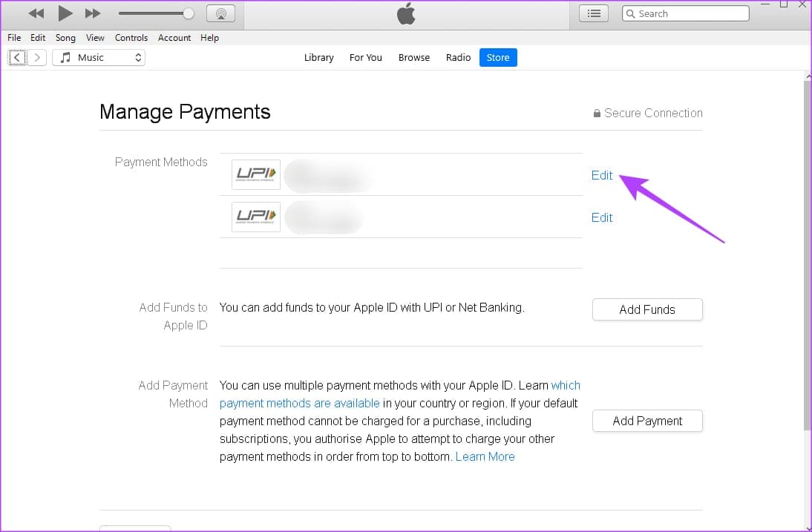This screenshot has width=812, height=532.
Task: Select the Store tab
Action: (497, 57)
